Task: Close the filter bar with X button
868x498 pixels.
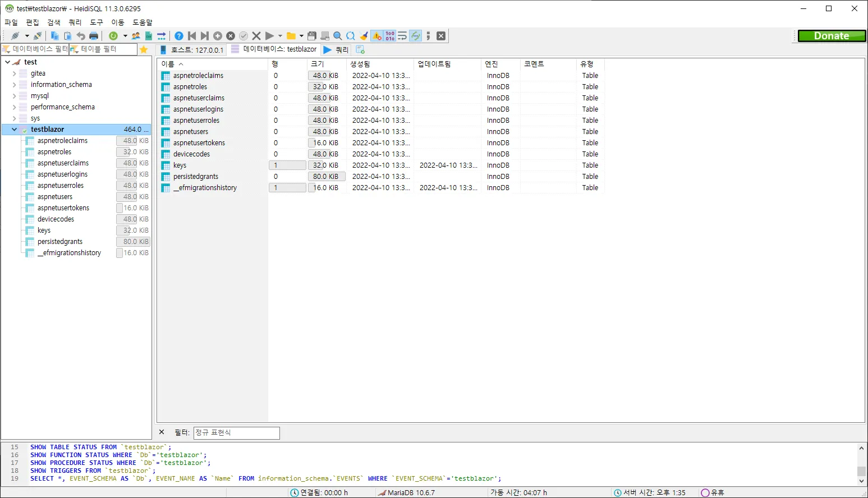Action: 162,432
